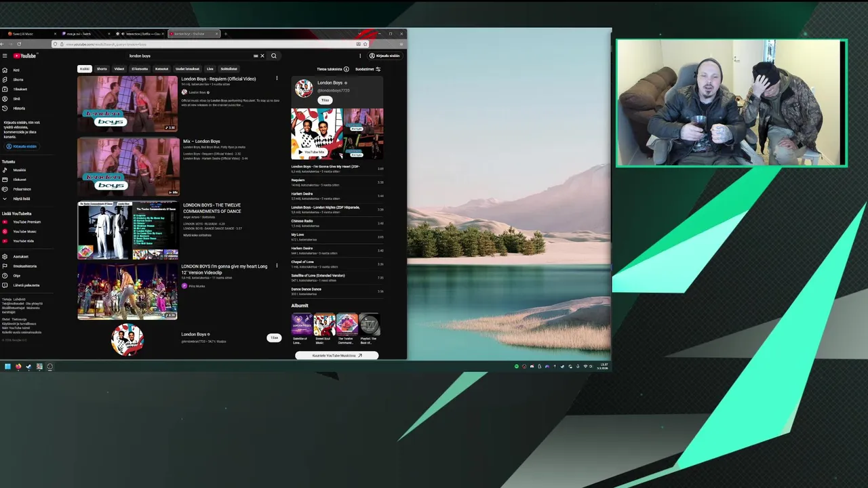Click sidebar Kirjaudu sisään button
The image size is (868, 488).
(21, 146)
